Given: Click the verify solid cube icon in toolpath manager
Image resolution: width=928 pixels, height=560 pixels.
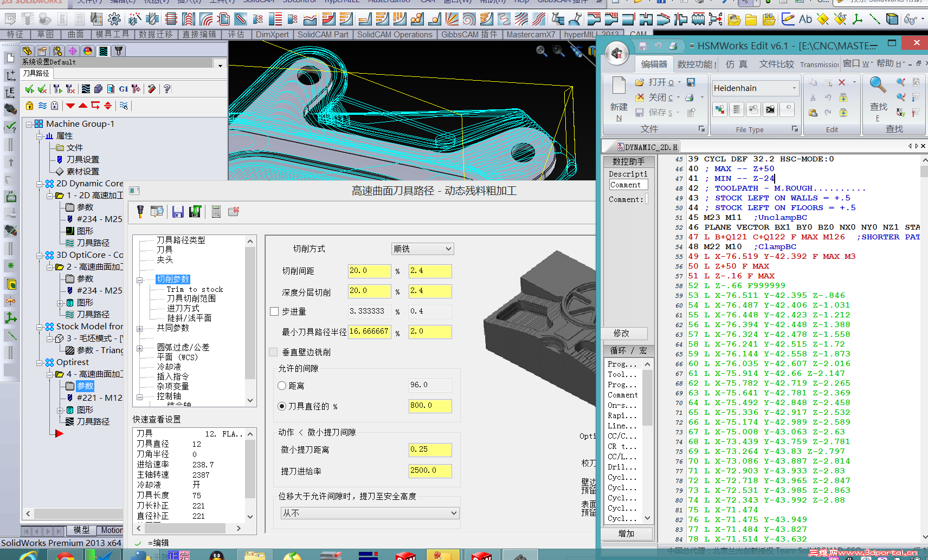Looking at the screenshot, I should 98,89.
